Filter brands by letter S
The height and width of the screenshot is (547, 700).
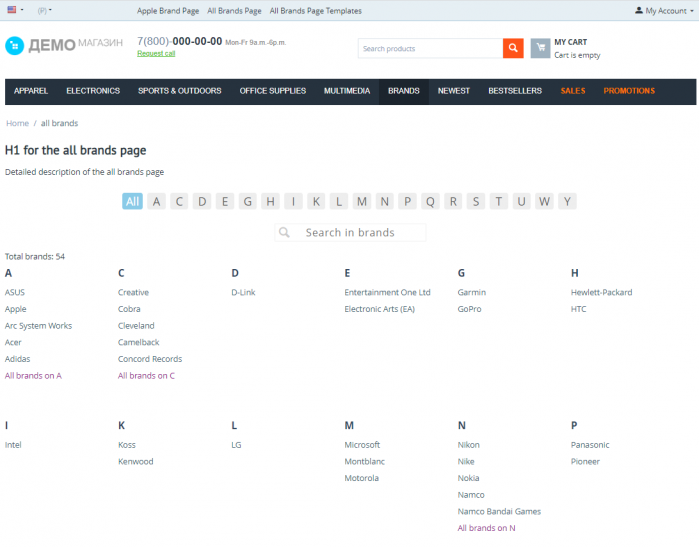click(476, 201)
